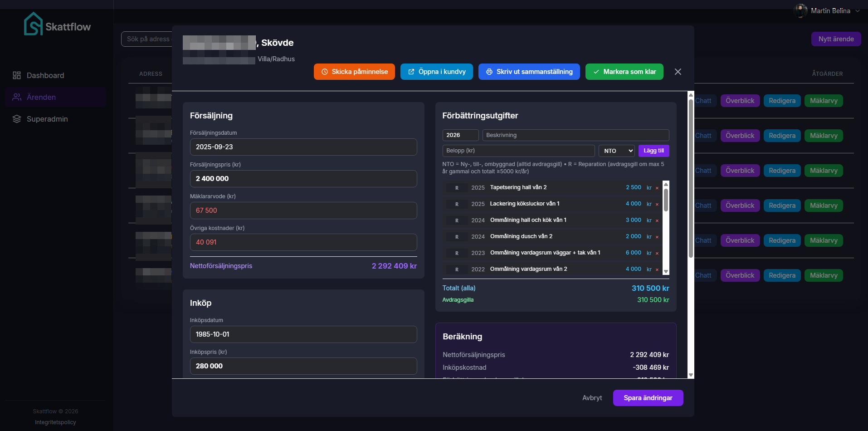Click the expense list scrollbar thumb
The height and width of the screenshot is (431, 868).
666,200
